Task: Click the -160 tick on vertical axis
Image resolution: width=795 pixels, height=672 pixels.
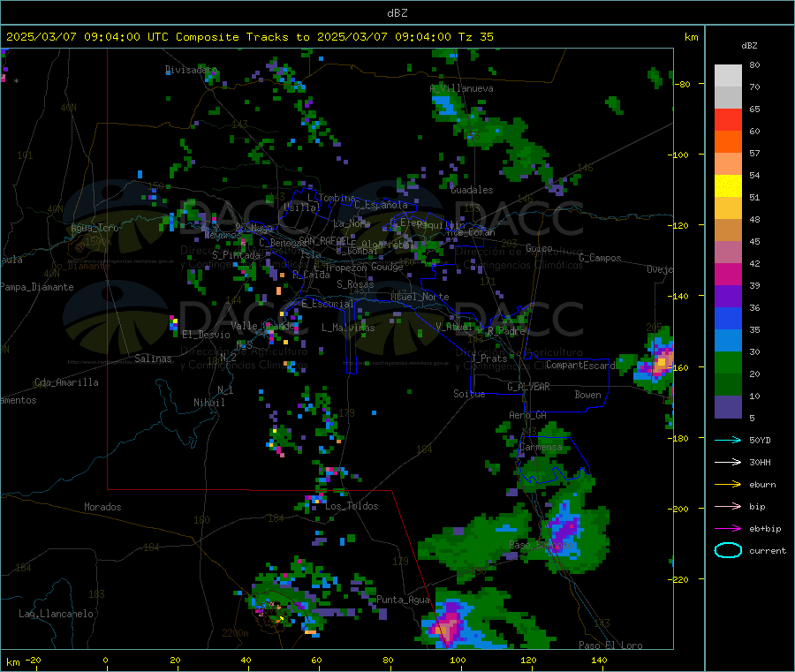Action: click(679, 367)
